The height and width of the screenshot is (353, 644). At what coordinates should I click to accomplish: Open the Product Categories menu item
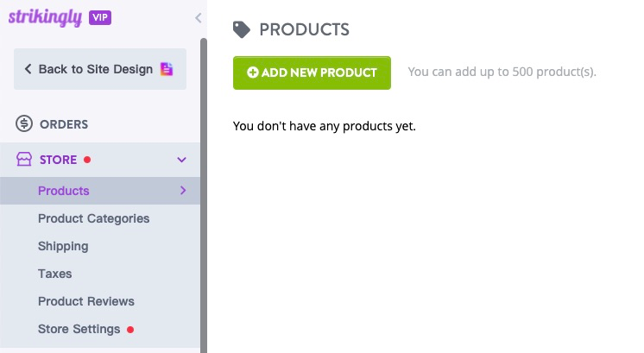[x=93, y=218]
